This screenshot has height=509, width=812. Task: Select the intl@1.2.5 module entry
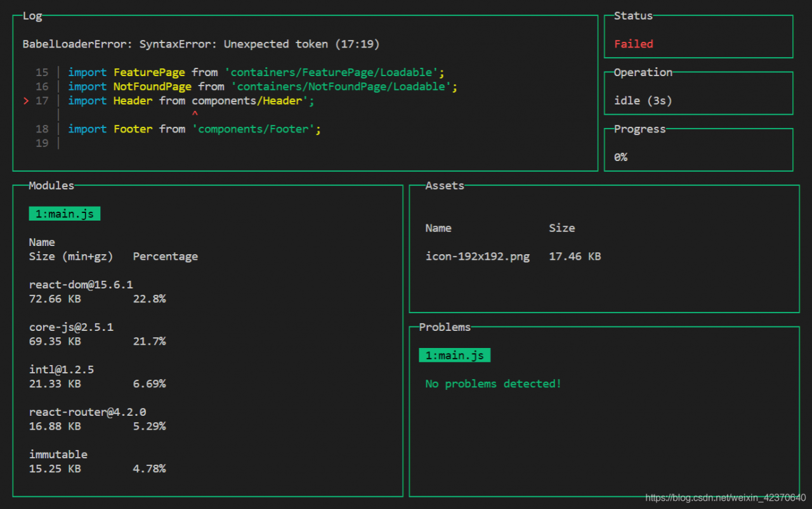coord(62,370)
